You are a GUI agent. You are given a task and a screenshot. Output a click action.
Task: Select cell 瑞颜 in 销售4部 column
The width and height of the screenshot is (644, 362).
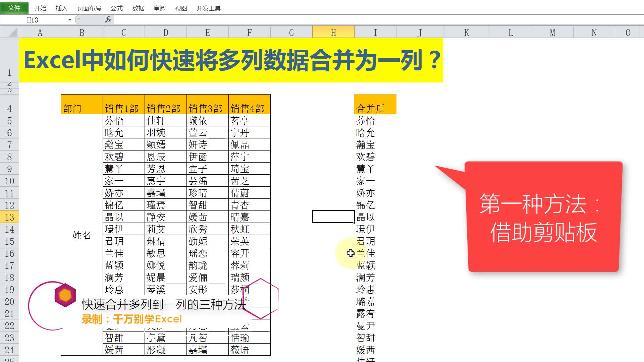click(x=250, y=278)
